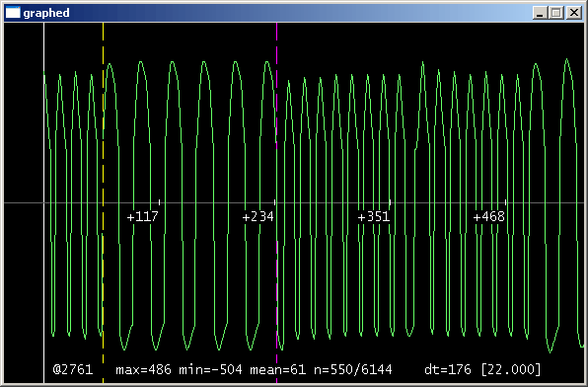Image resolution: width=588 pixels, height=387 pixels.
Task: Maximize the graphed window
Action: (556, 13)
